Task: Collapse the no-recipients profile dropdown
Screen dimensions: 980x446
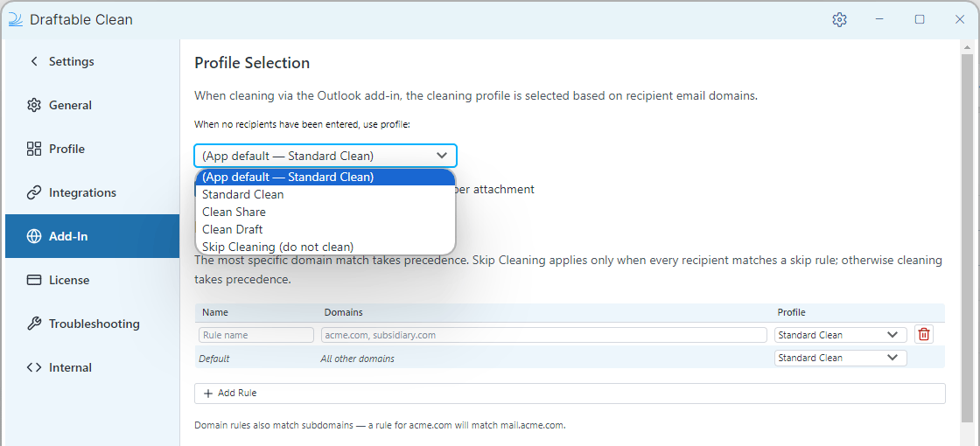Action: pos(325,156)
